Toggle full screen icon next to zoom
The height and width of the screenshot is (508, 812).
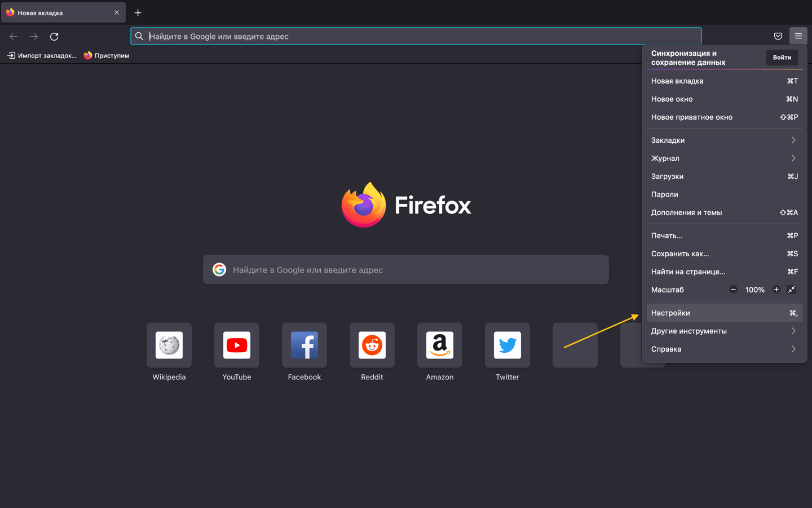792,290
